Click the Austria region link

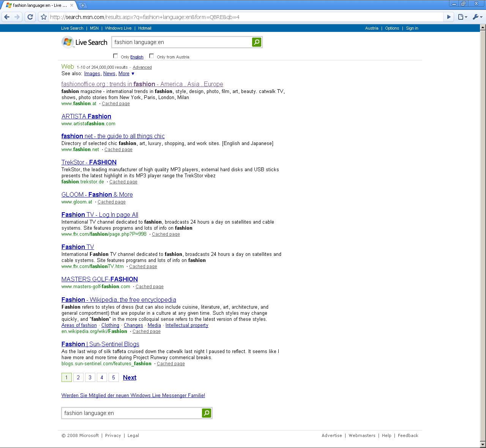point(372,28)
